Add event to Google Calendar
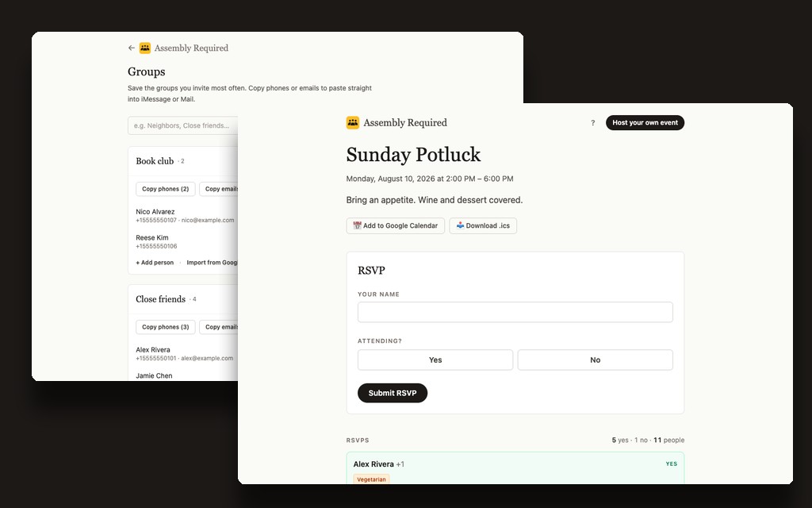This screenshot has height=508, width=812. [395, 225]
